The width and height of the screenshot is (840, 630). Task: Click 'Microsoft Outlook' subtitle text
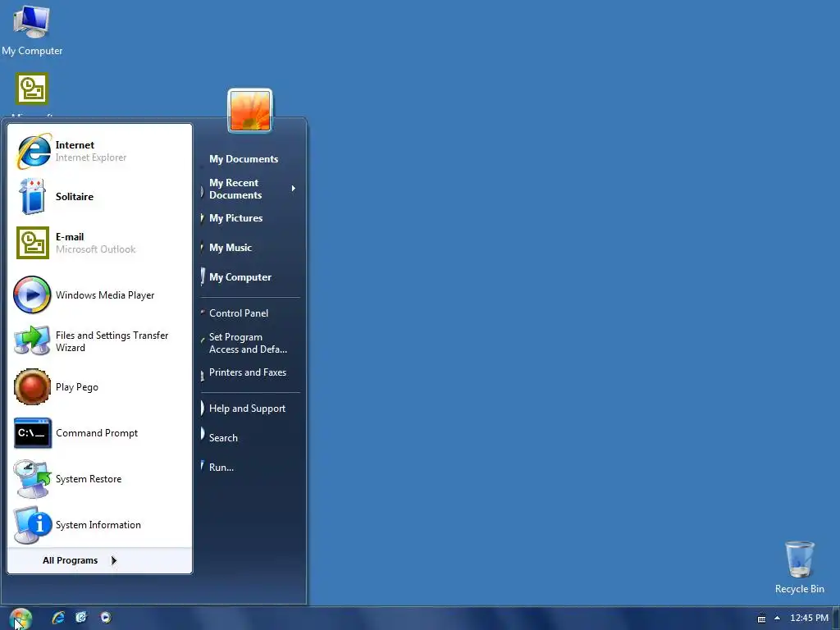coord(95,249)
